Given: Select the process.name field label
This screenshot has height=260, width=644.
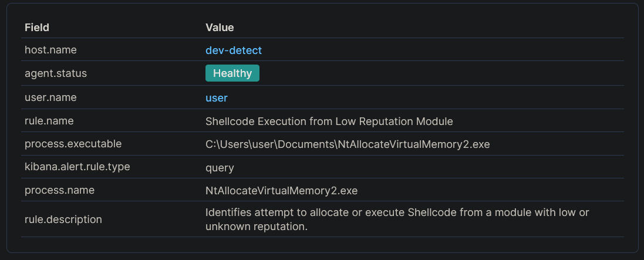Looking at the screenshot, I should [x=59, y=190].
